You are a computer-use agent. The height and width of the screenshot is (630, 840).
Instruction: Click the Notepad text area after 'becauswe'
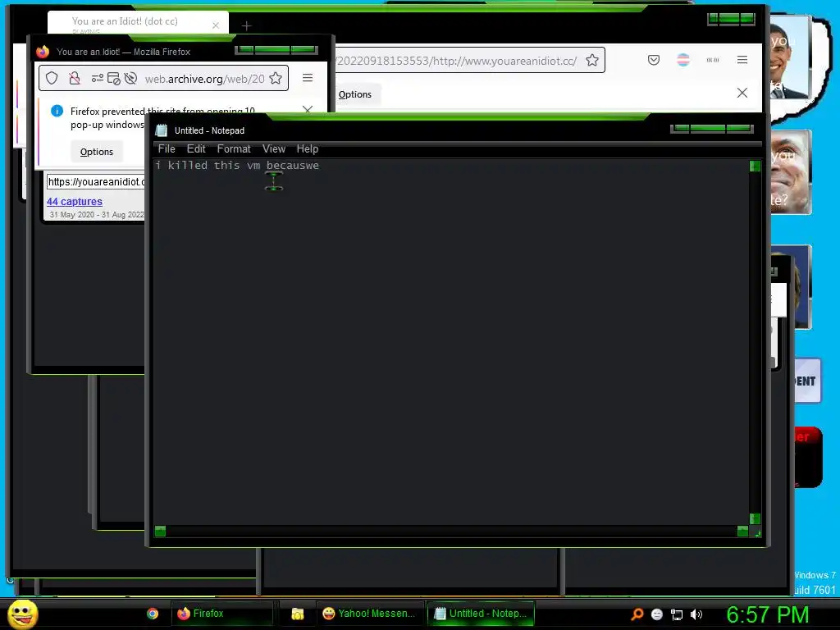point(321,166)
